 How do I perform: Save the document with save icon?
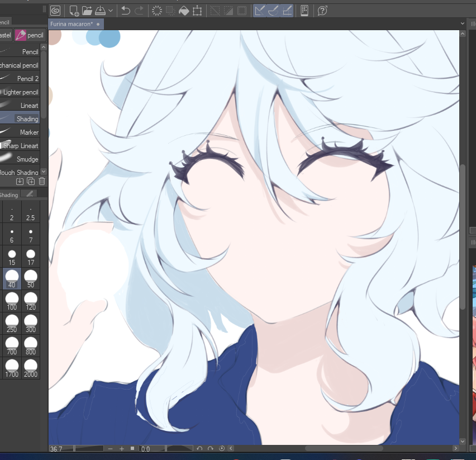(100, 11)
